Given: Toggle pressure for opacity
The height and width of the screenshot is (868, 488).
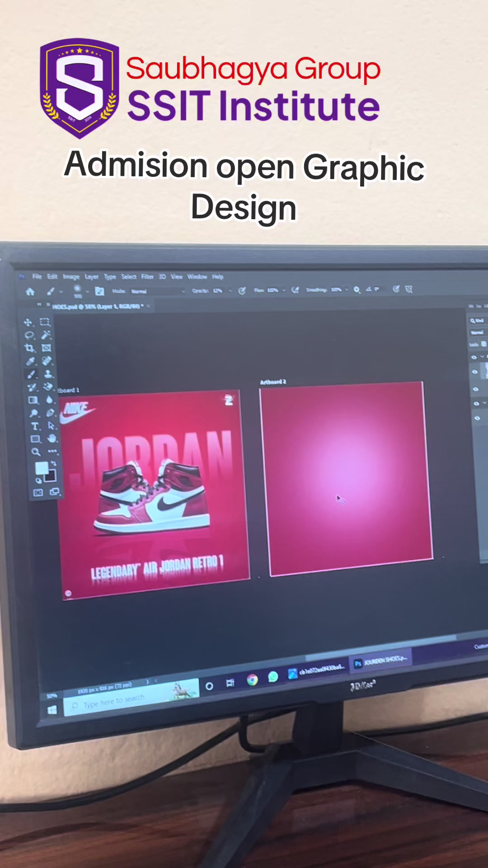Looking at the screenshot, I should 242,291.
